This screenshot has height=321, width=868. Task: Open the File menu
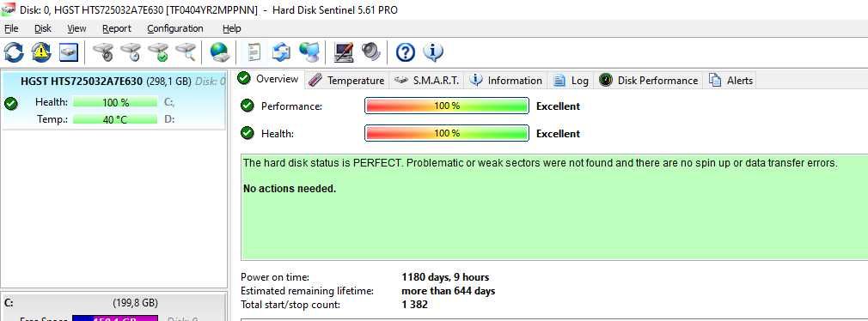point(11,28)
